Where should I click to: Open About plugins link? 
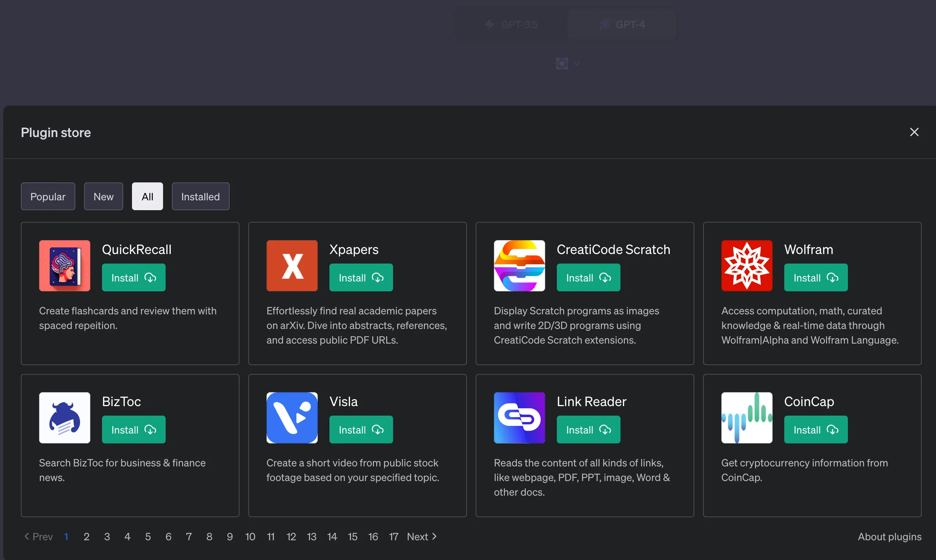(x=889, y=537)
